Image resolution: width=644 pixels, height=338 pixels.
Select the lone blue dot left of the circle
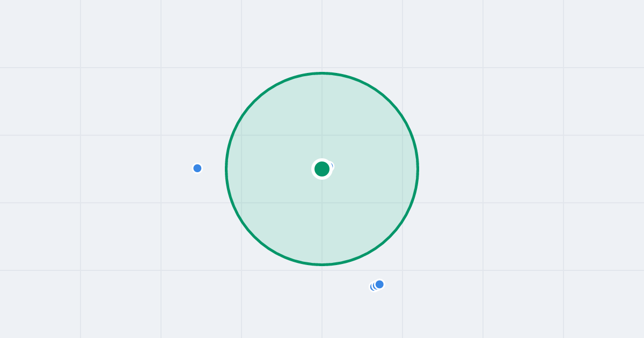tap(197, 168)
